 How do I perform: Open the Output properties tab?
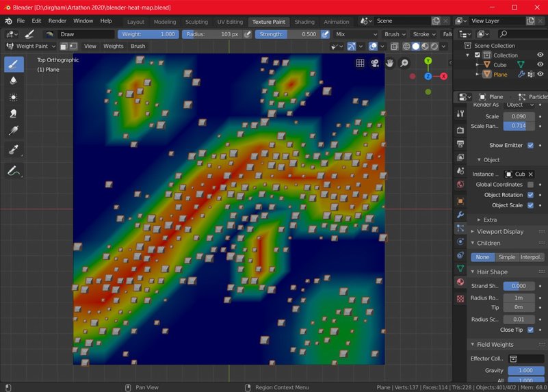pos(460,144)
